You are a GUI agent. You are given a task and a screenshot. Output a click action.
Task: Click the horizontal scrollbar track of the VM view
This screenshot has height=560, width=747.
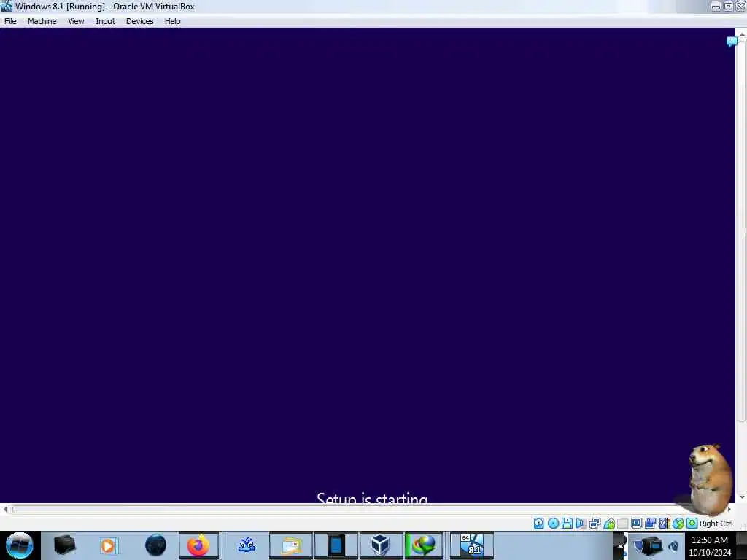tap(367, 510)
